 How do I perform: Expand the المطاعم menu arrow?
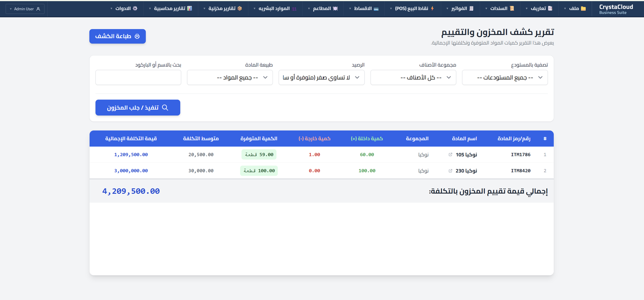pos(309,8)
